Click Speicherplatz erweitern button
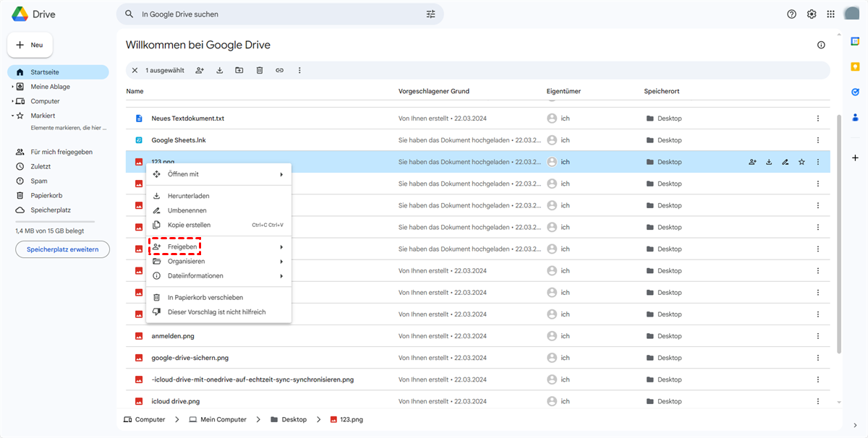868x438 pixels. [x=62, y=249]
